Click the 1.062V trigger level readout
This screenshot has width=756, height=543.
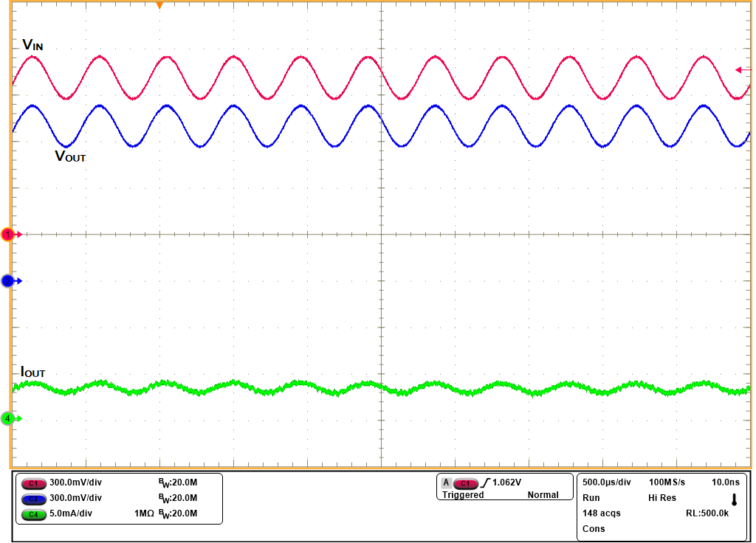pyautogui.click(x=506, y=482)
